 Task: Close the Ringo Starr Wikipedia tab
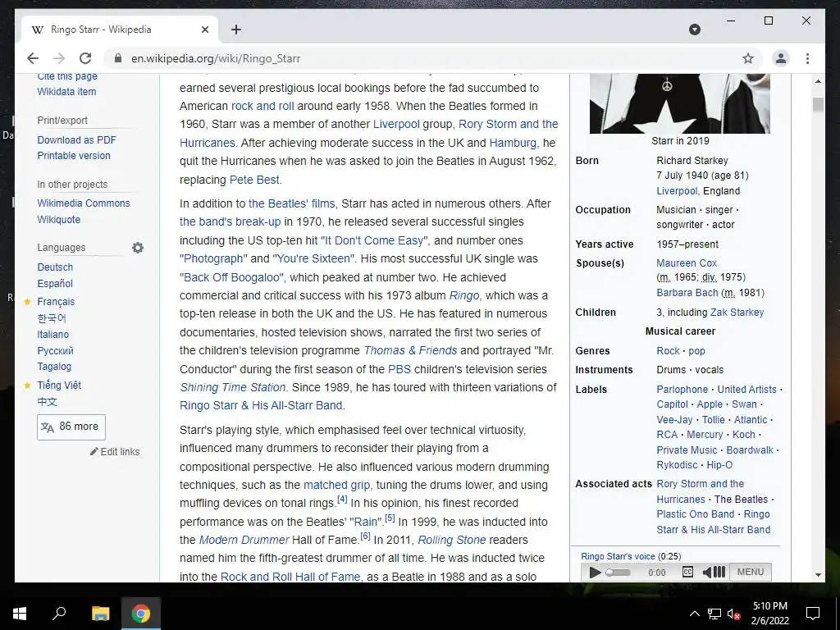[x=204, y=30]
